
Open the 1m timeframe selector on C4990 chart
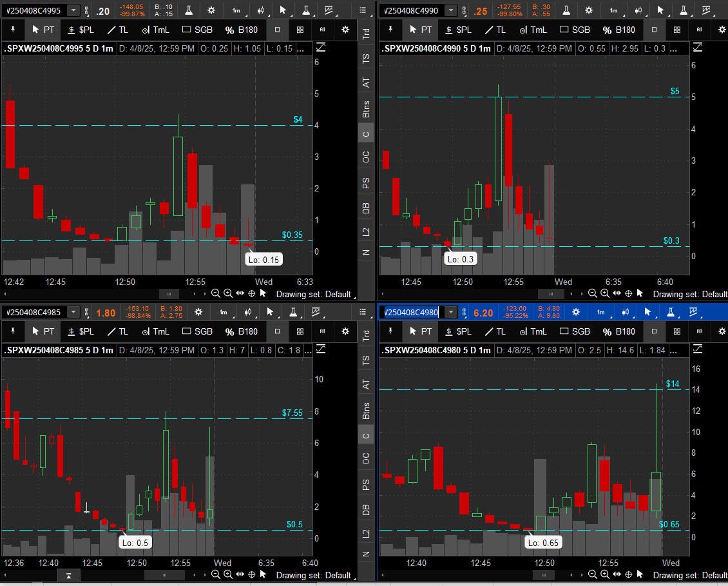[614, 10]
